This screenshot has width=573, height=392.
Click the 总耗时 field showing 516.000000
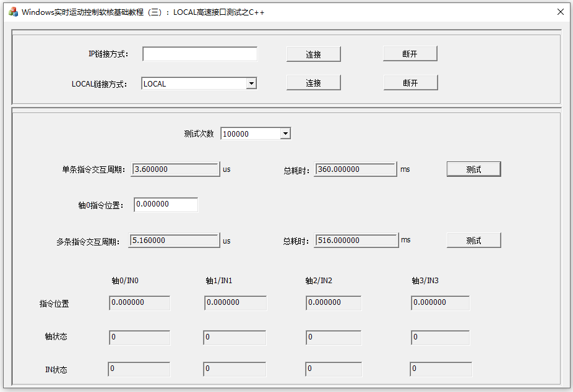pos(355,240)
